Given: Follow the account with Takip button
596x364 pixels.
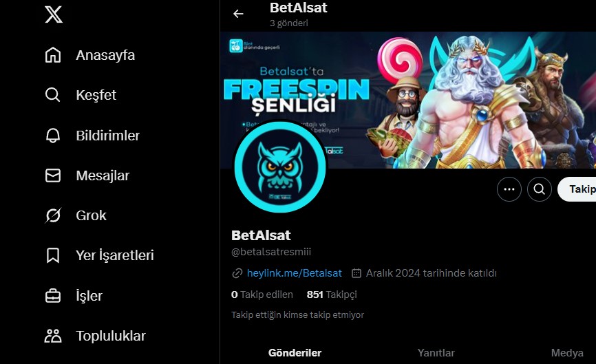Looking at the screenshot, I should click(x=577, y=189).
